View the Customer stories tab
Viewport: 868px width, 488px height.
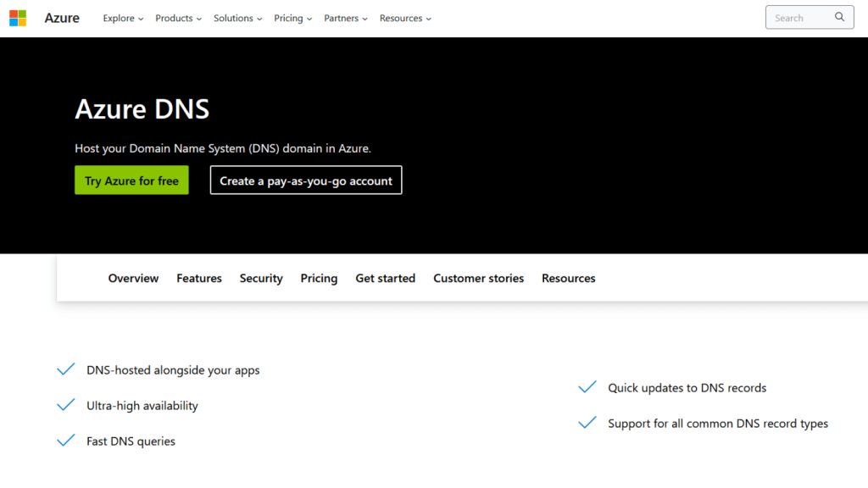(478, 278)
